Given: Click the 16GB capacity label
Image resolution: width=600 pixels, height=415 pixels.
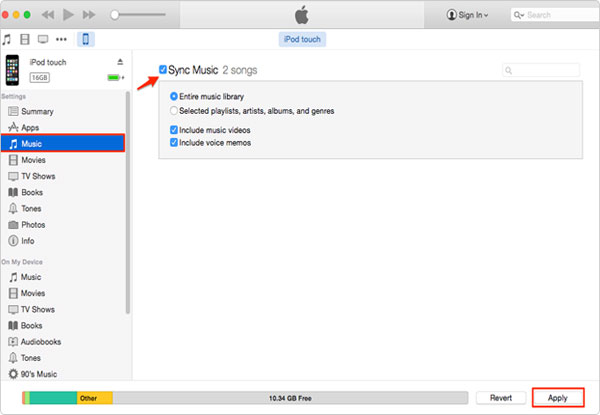Looking at the screenshot, I should tap(39, 78).
